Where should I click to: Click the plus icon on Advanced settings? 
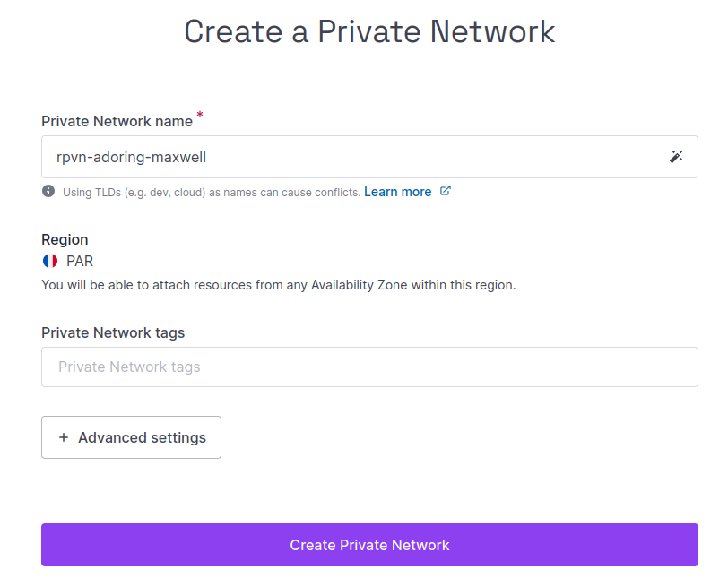(x=63, y=437)
